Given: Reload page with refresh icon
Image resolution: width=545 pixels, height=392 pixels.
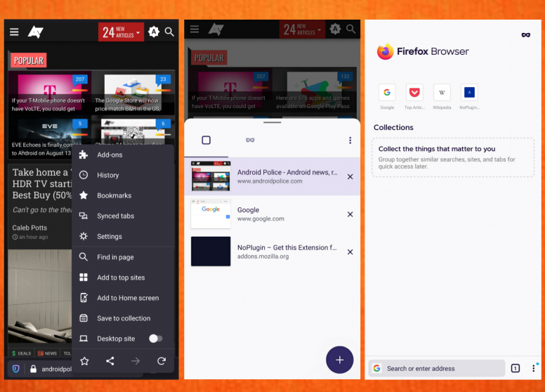Looking at the screenshot, I should point(162,361).
